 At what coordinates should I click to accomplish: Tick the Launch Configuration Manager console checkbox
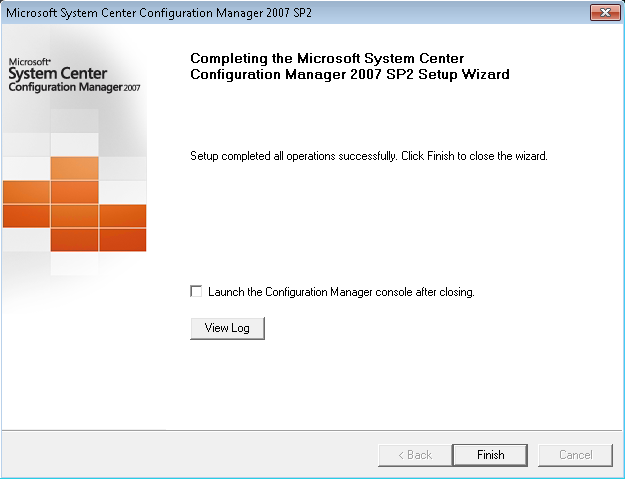[196, 291]
